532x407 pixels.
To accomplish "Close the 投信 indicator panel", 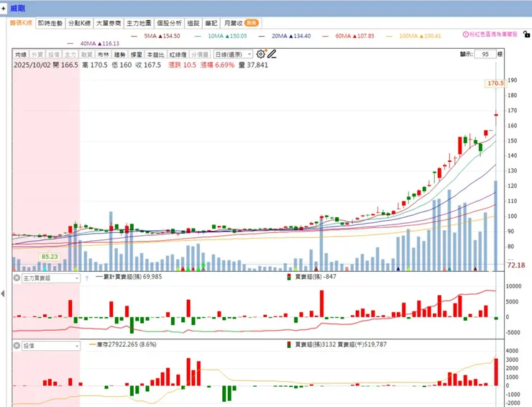I will tap(17, 346).
